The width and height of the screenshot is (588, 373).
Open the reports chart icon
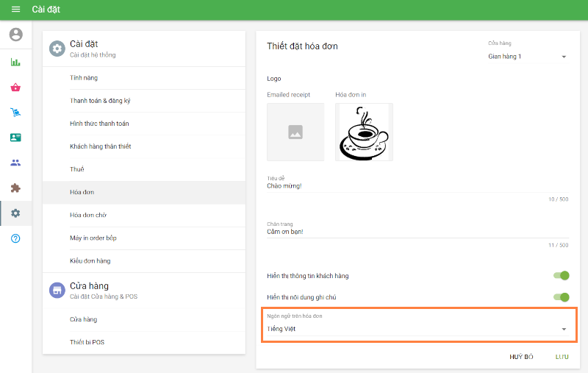click(15, 62)
